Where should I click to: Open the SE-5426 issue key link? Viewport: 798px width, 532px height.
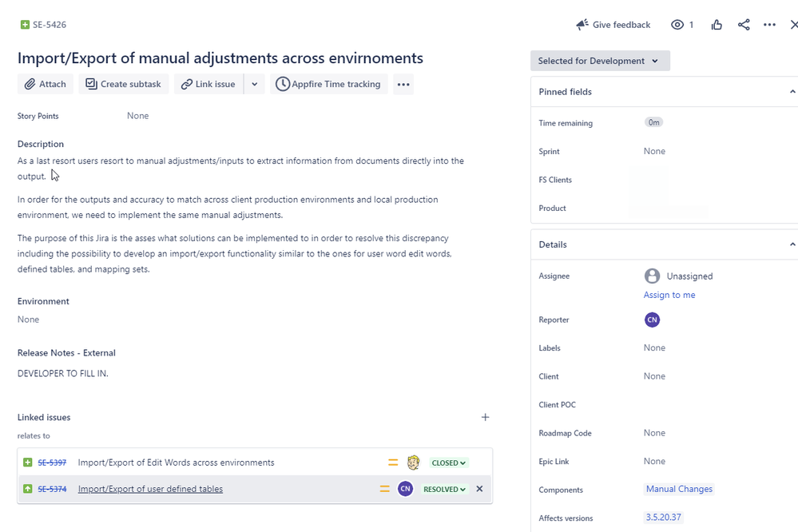(50, 25)
